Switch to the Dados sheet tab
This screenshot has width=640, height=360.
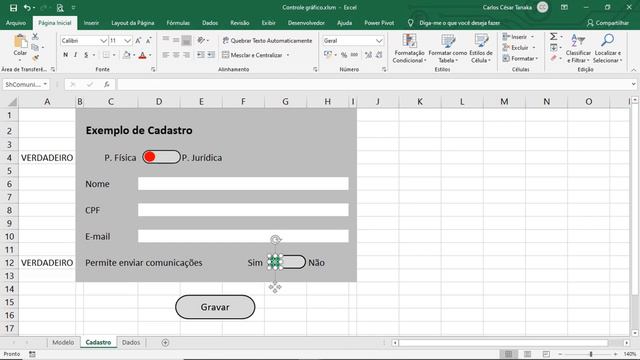pyautogui.click(x=131, y=342)
